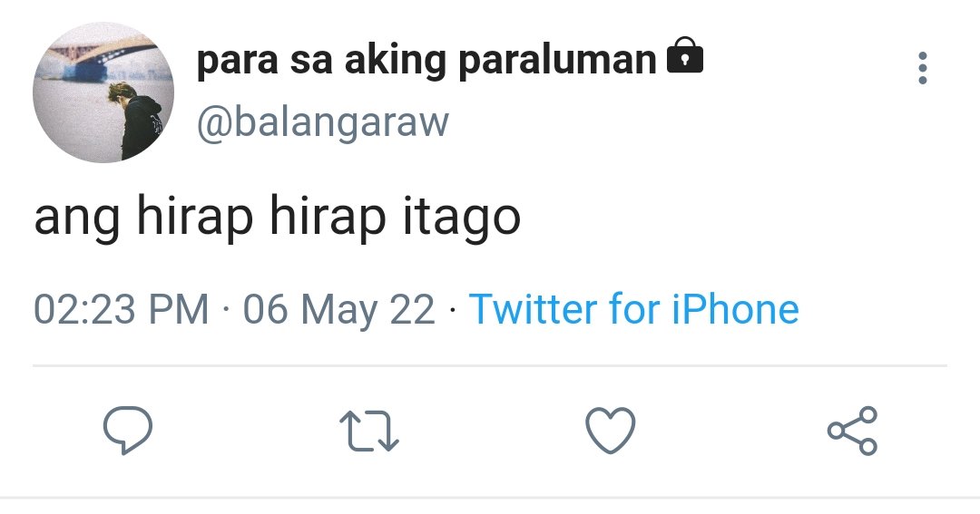
Task: Click the 02:23 PM timestamp
Action: [122, 309]
